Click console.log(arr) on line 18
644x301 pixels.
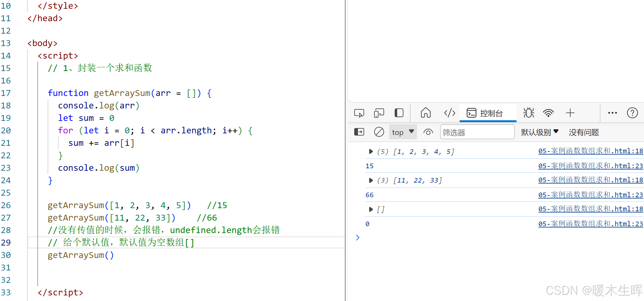[99, 106]
